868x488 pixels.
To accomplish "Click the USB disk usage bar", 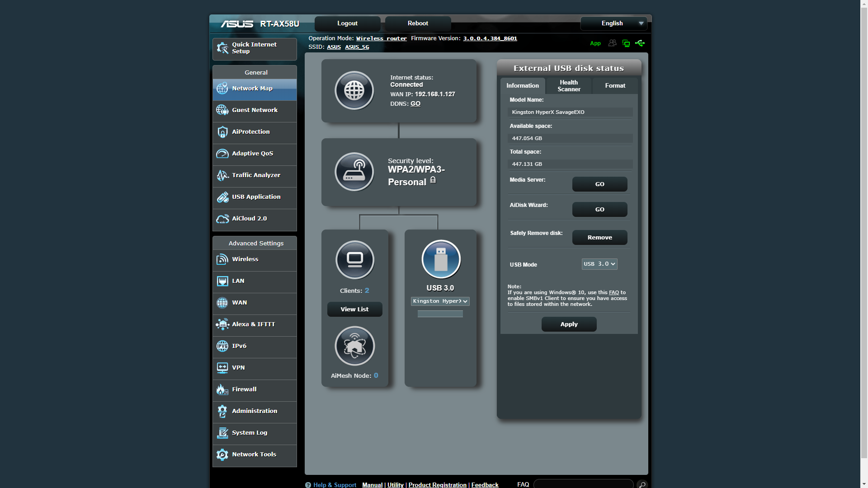I will [440, 314].
